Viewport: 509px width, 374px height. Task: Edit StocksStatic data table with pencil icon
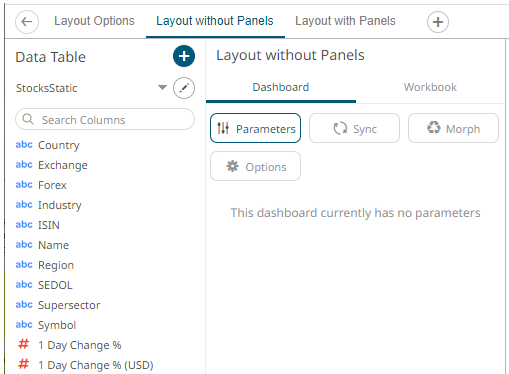[x=184, y=88]
